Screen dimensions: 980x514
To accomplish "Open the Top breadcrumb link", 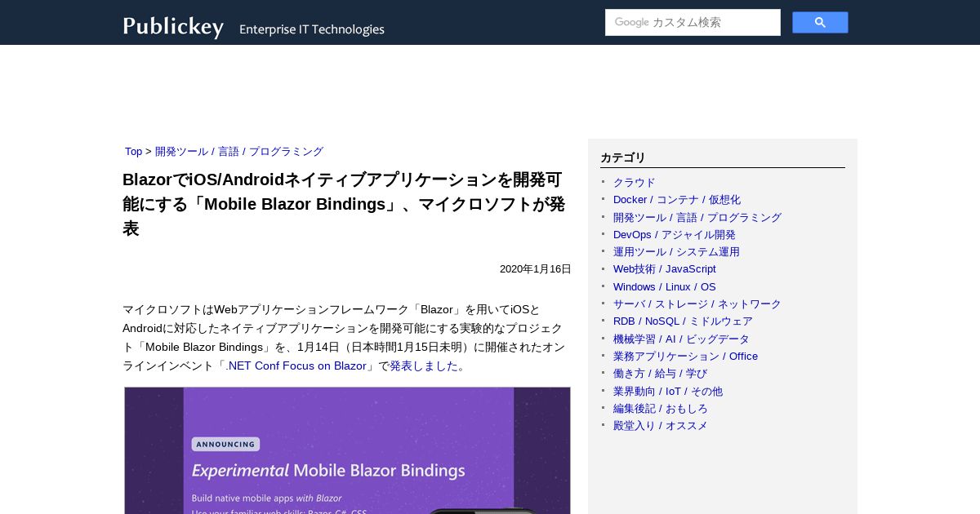I will pos(133,152).
